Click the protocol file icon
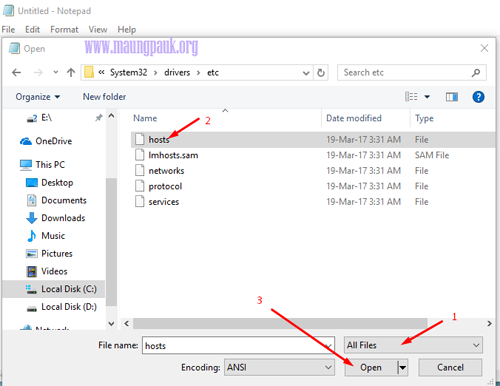 pos(140,186)
